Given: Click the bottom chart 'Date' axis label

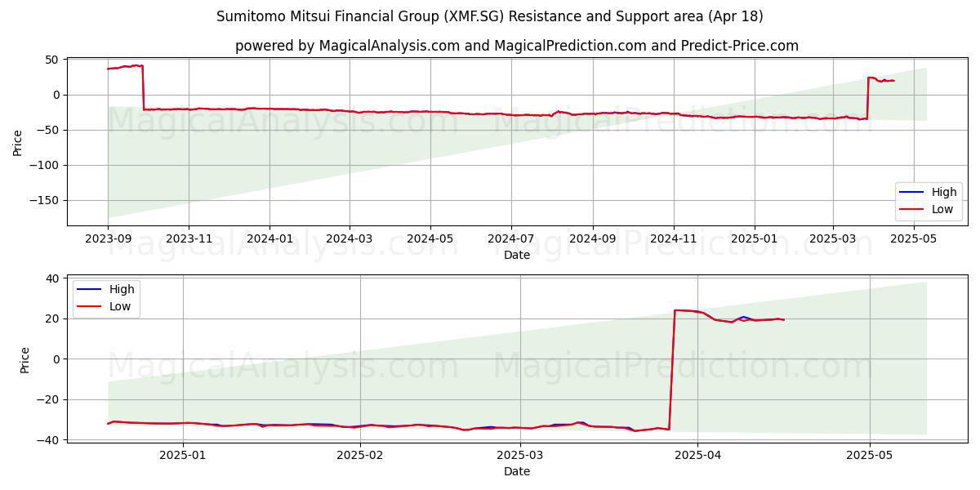Looking at the screenshot, I should (517, 471).
